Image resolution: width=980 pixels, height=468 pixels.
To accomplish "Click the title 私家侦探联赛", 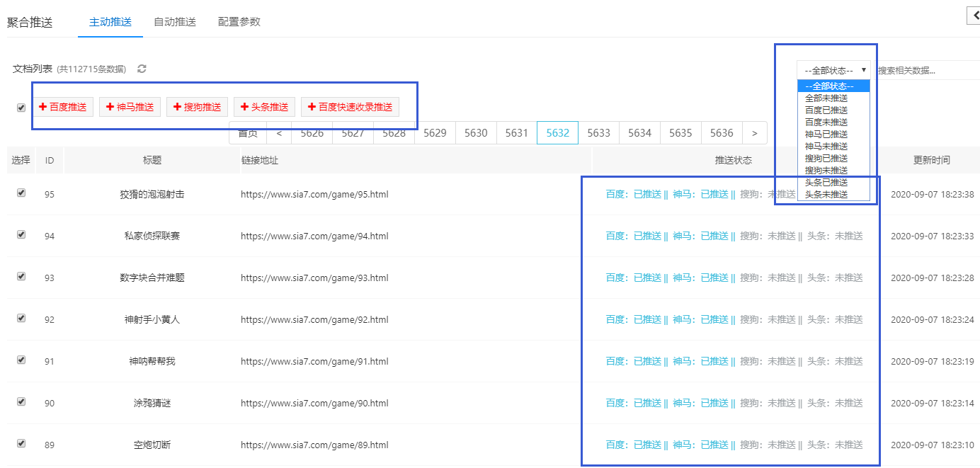I will pyautogui.click(x=152, y=236).
